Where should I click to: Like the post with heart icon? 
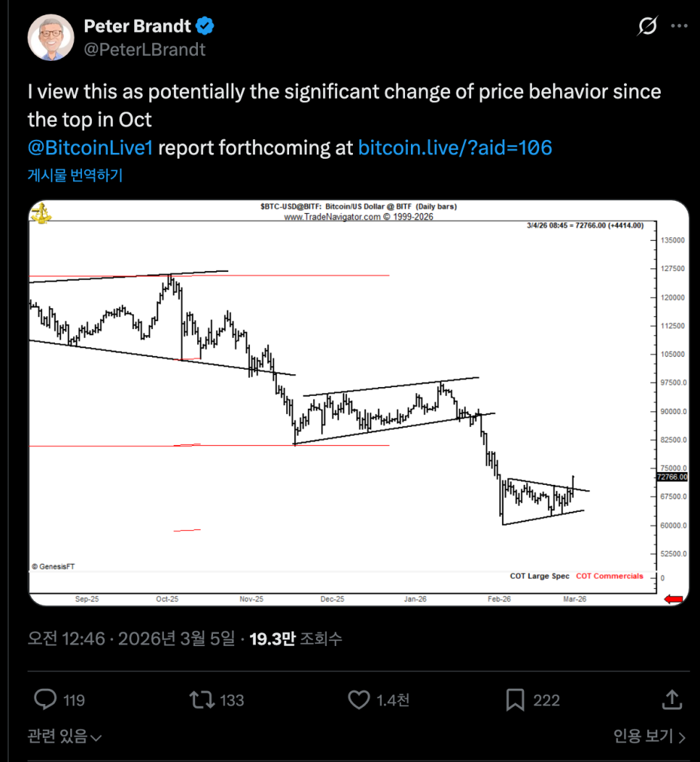359,700
